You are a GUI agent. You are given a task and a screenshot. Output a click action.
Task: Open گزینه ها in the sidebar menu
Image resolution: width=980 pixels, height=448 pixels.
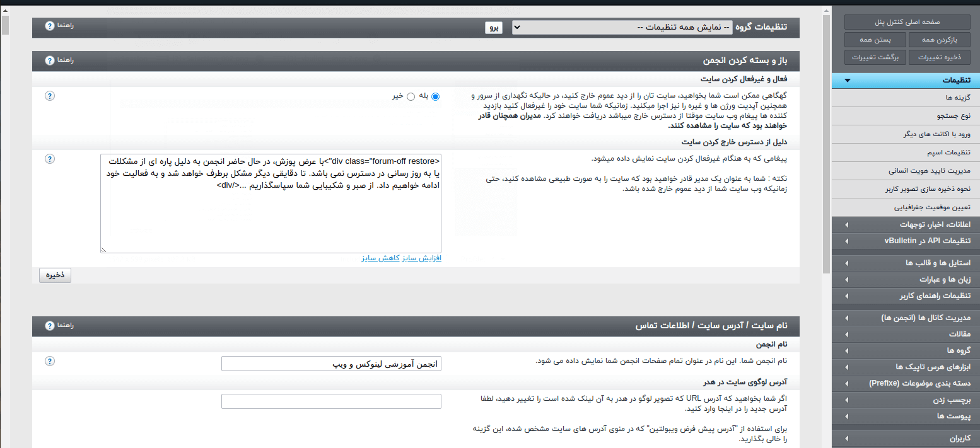click(906, 98)
